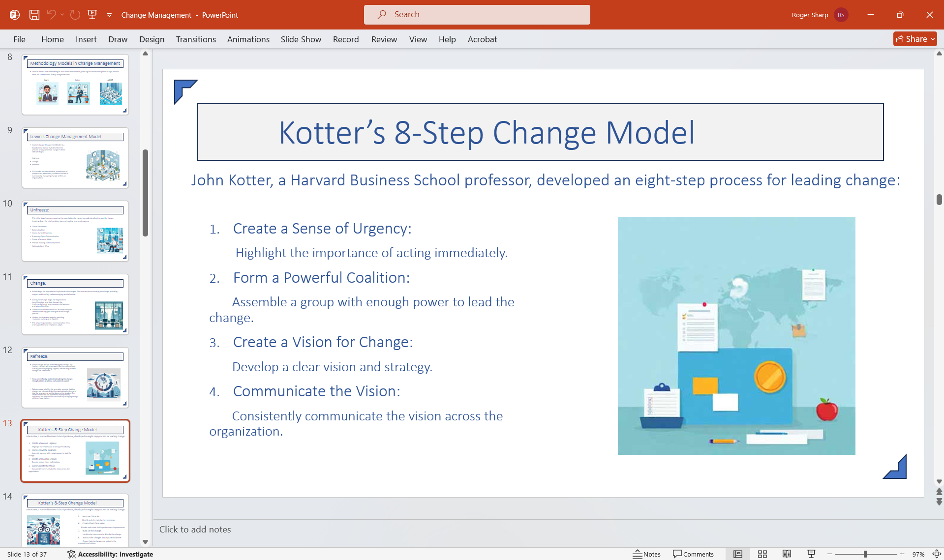
Task: Click thumbnail pane scroll down arrow
Action: [145, 542]
